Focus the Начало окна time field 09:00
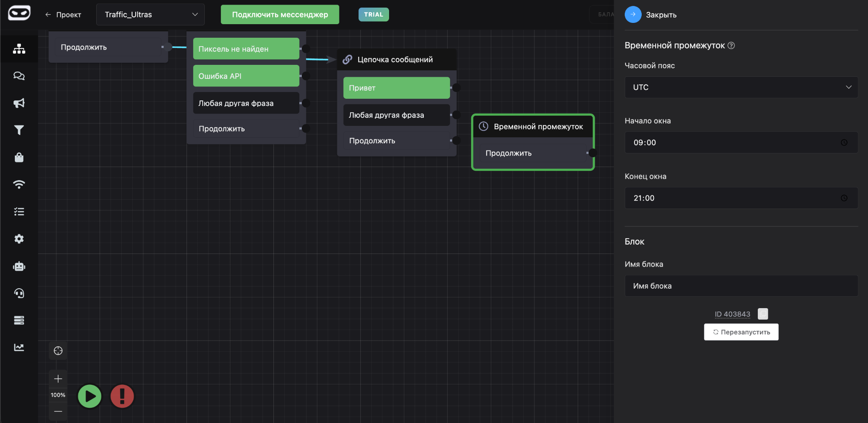 741,142
